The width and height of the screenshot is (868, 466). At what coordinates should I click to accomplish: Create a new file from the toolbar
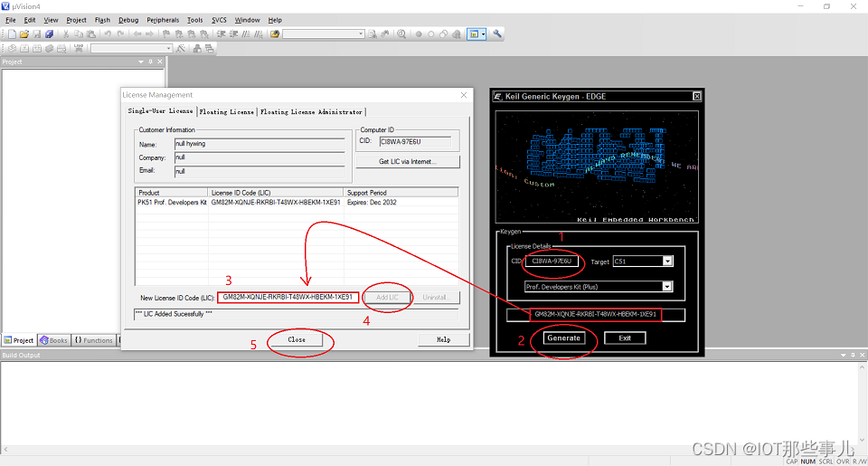(12, 33)
